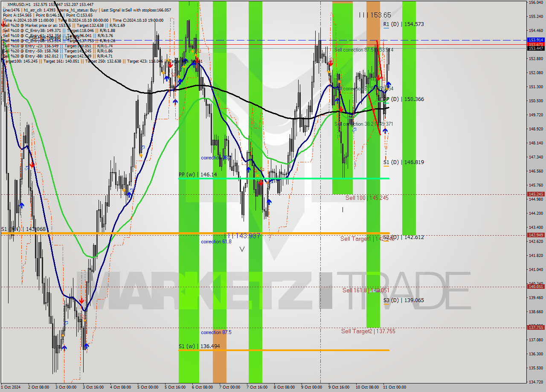Select the 'S1 (MN) | 143.068' monthly label

pos(23,229)
